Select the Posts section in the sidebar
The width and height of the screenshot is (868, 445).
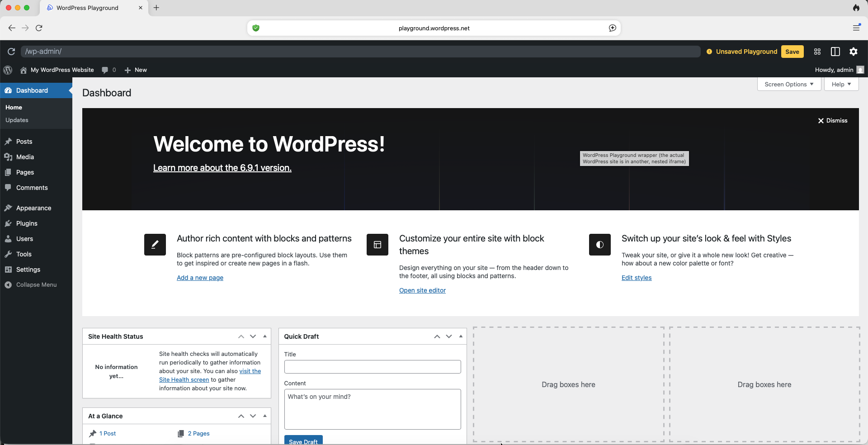click(x=24, y=142)
